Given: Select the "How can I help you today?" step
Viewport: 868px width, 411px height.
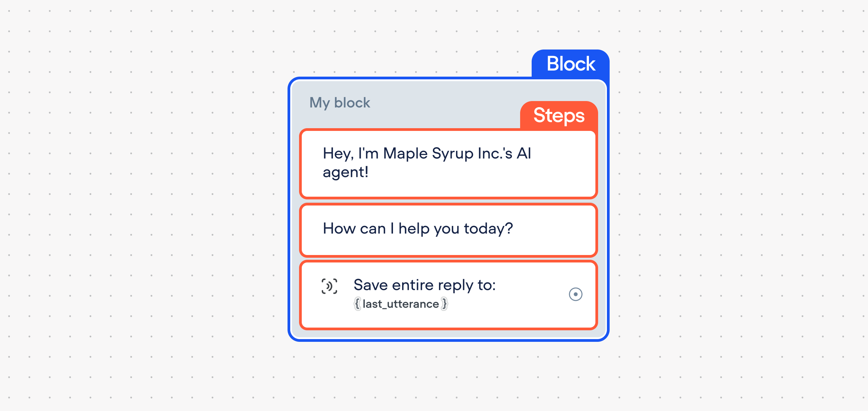Looking at the screenshot, I should coord(448,230).
